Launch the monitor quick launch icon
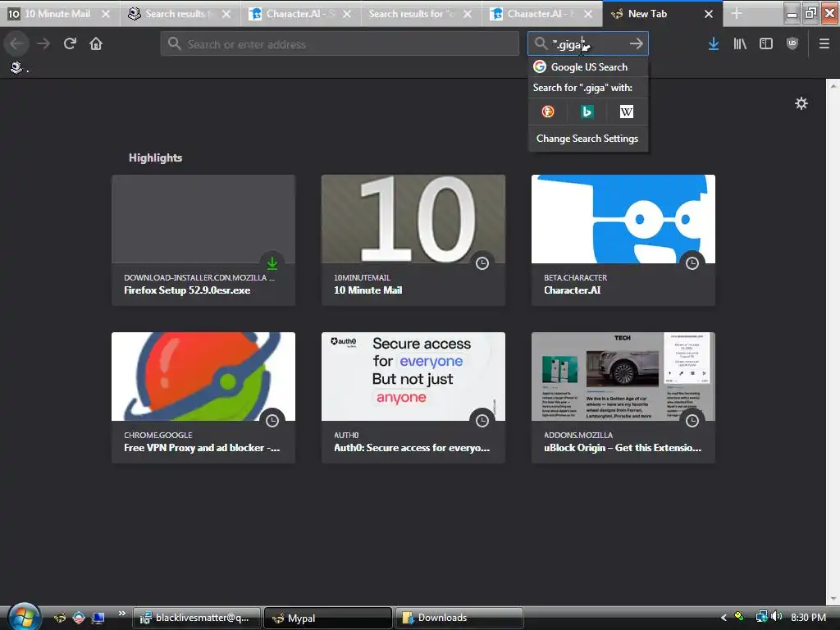The image size is (840, 630). [98, 618]
